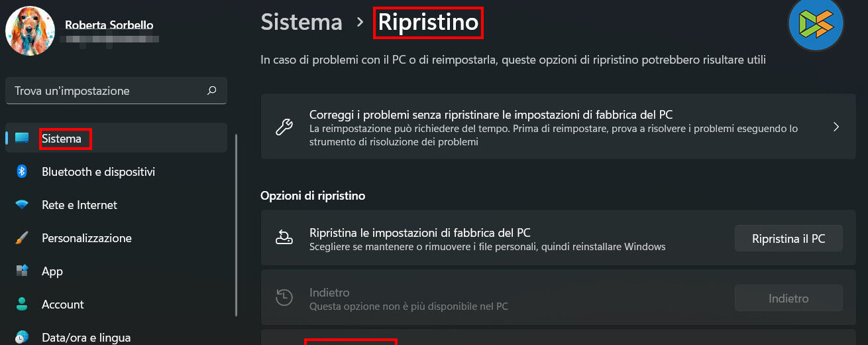This screenshot has height=345, width=868.
Task: Open the Sistema breadcrumb link
Action: point(301,22)
